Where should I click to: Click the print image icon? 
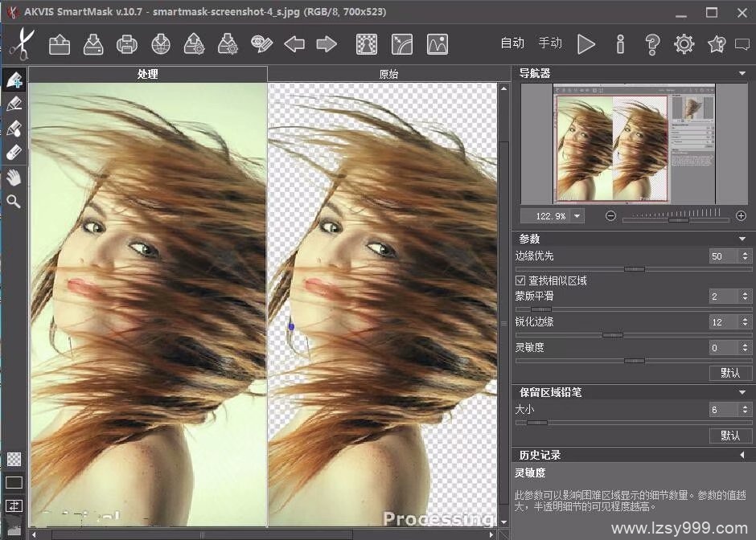pos(126,44)
